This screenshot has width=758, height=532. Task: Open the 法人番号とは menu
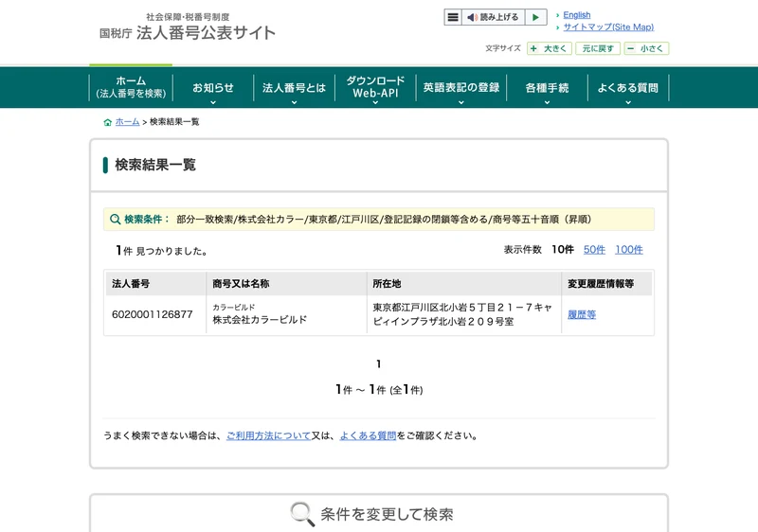pos(294,87)
